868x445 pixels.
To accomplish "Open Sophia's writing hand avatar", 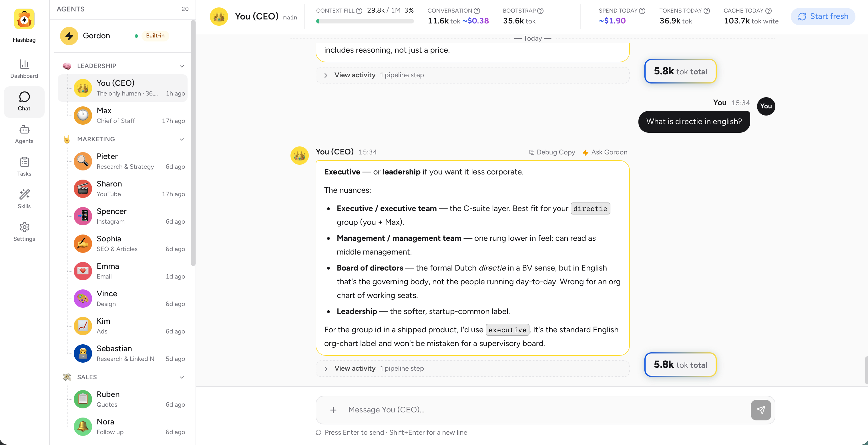I will (83, 243).
